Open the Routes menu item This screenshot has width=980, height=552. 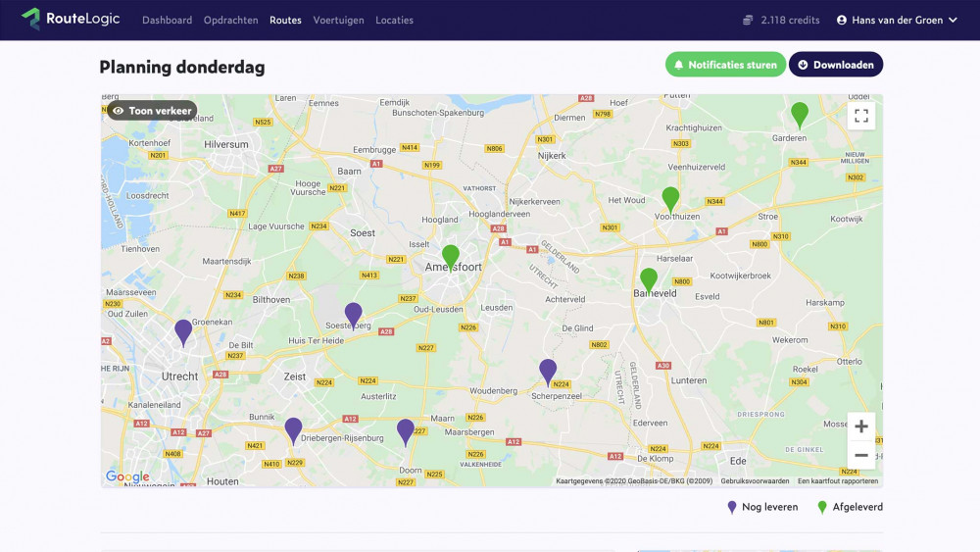click(285, 20)
